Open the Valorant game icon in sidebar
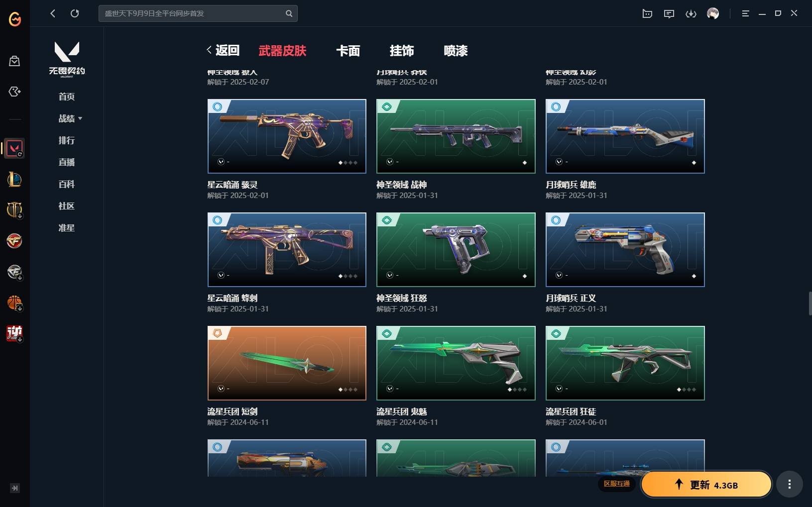 (14, 148)
